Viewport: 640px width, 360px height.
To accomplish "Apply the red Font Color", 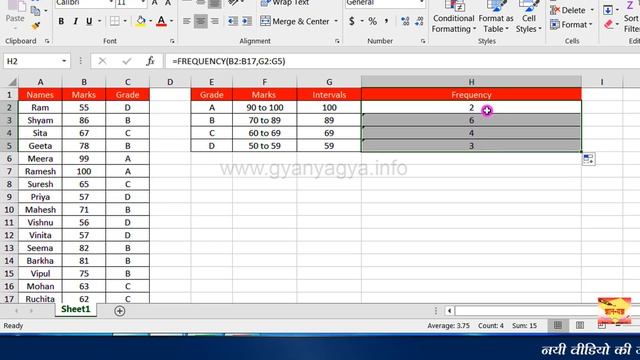I will [162, 21].
